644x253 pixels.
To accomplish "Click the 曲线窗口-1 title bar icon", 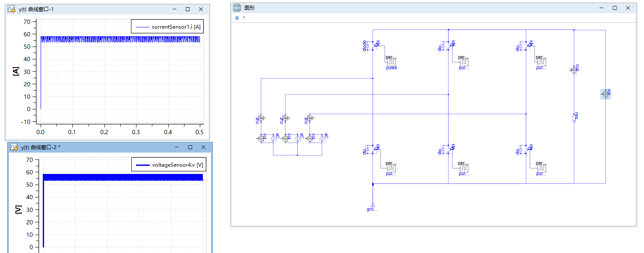I will (x=12, y=9).
